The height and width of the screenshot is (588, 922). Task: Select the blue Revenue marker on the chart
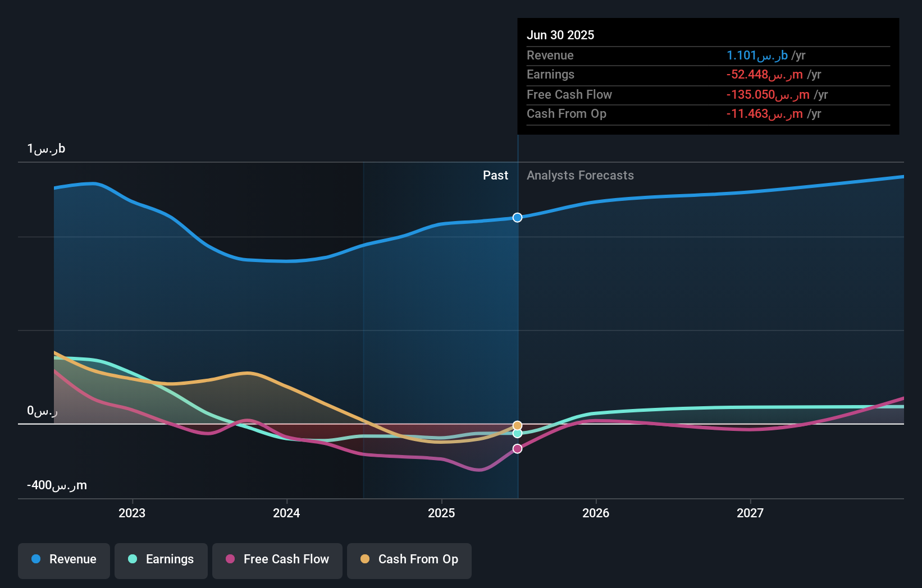click(x=517, y=218)
